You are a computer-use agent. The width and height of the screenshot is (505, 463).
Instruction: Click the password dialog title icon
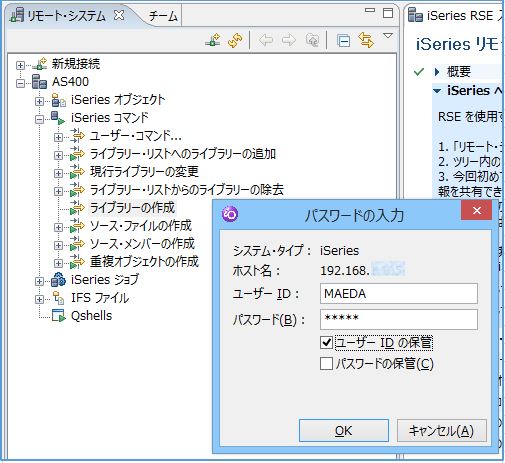tap(230, 214)
